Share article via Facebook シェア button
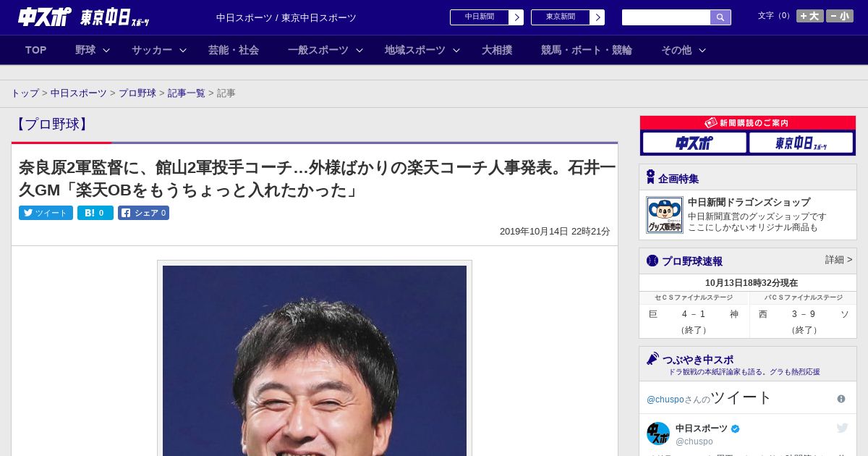 [x=143, y=213]
